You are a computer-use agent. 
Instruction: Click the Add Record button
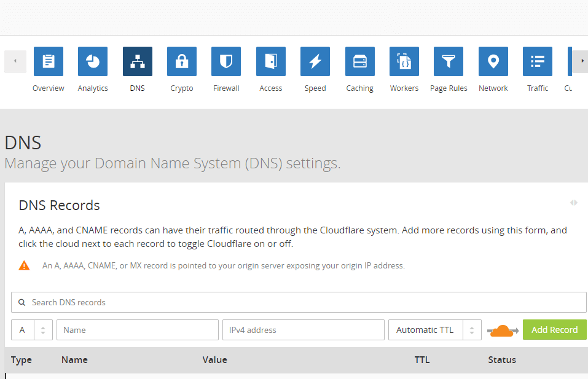(555, 329)
